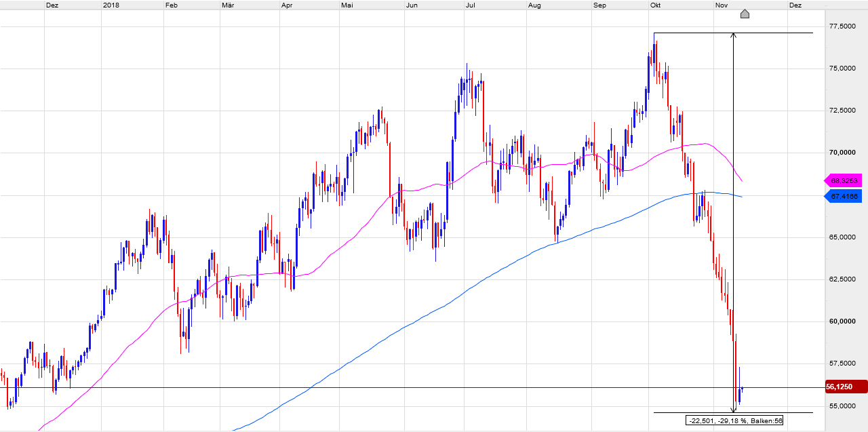
Task: Click the magenta 68,3253 price tag
Action: 843,181
